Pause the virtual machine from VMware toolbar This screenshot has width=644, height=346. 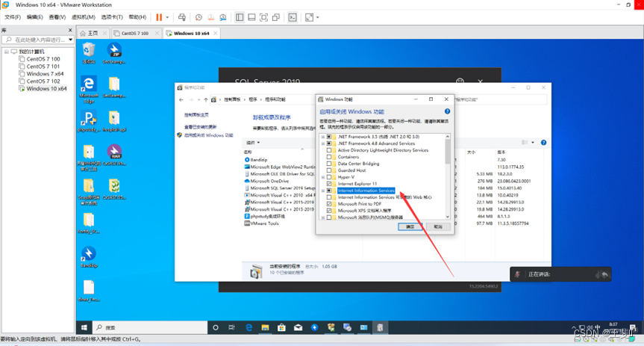tap(159, 17)
